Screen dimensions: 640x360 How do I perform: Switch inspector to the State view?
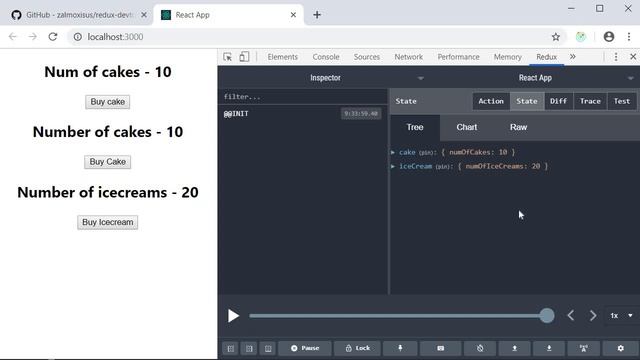[x=527, y=101]
